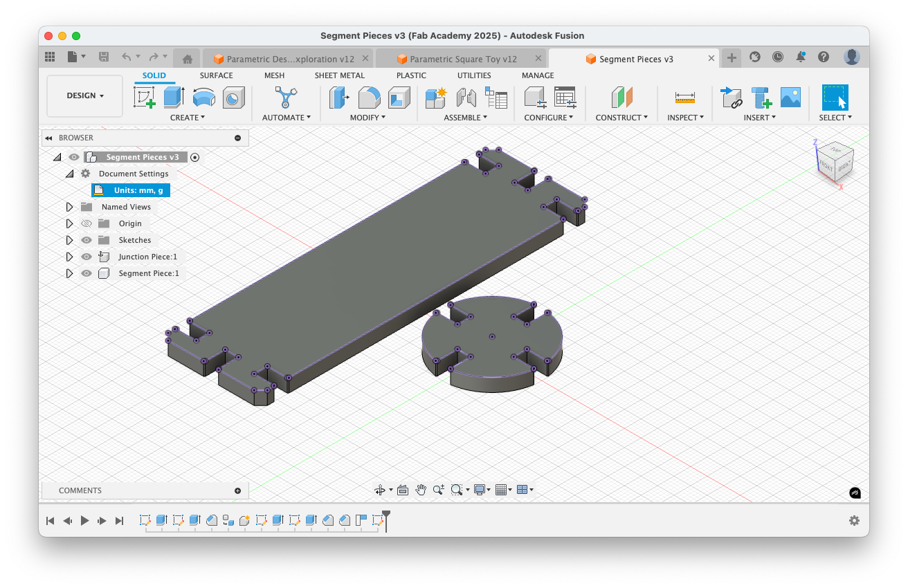The image size is (908, 588).
Task: Add a new comment with plus button
Action: coord(237,490)
